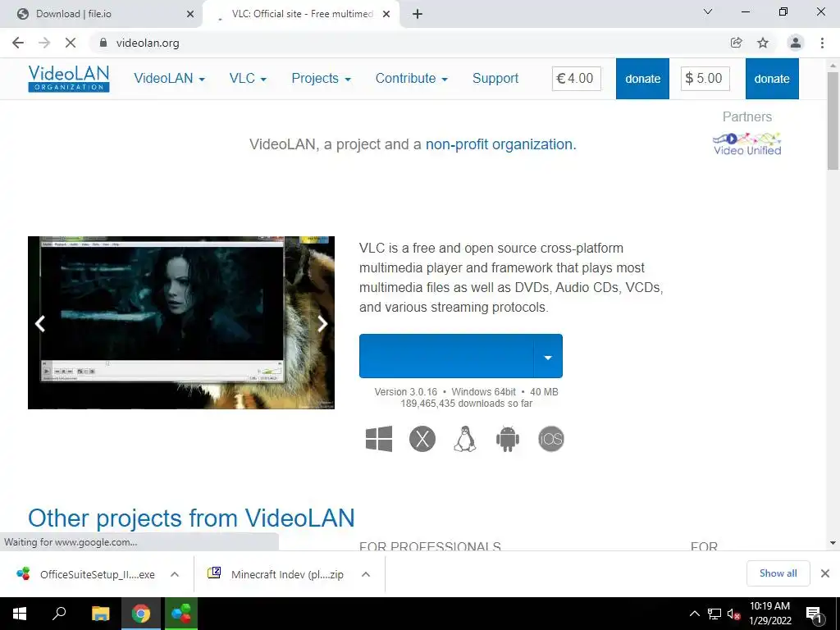Image resolution: width=840 pixels, height=630 pixels.
Task: Open download button's platform dropdown arrow
Action: [548, 356]
